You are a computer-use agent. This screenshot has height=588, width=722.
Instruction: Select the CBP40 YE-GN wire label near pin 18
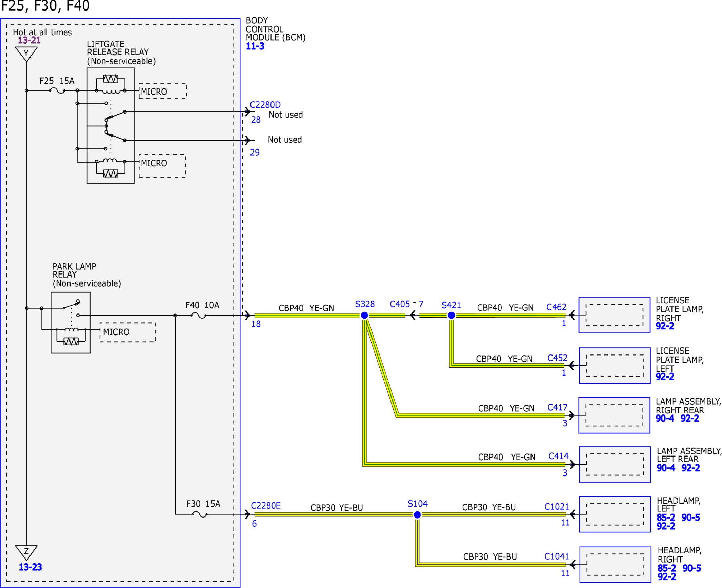(x=306, y=308)
